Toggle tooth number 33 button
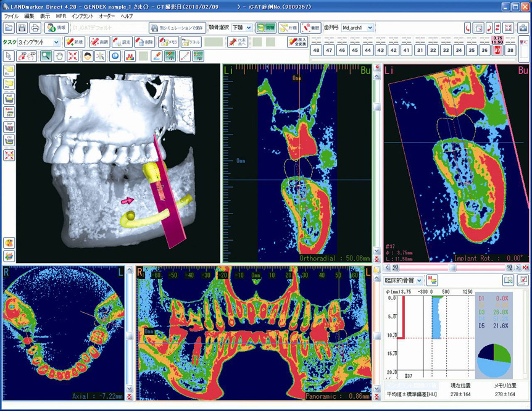 click(x=445, y=50)
